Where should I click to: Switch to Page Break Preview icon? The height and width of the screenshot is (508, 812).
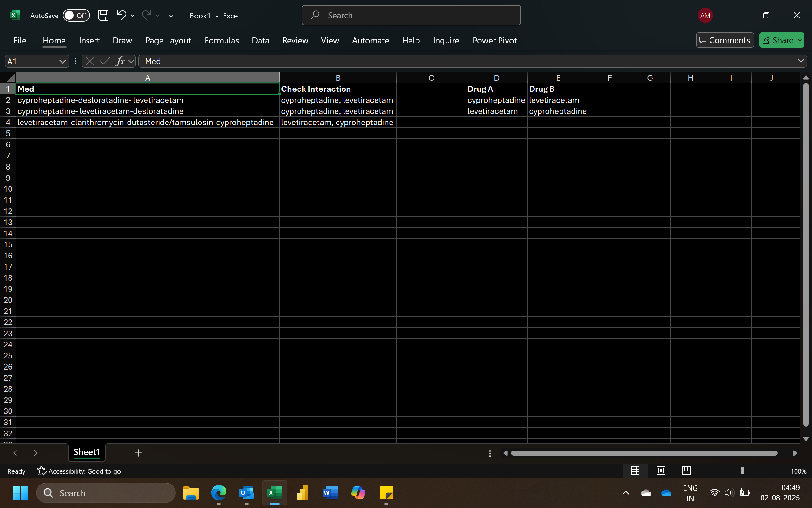[686, 471]
